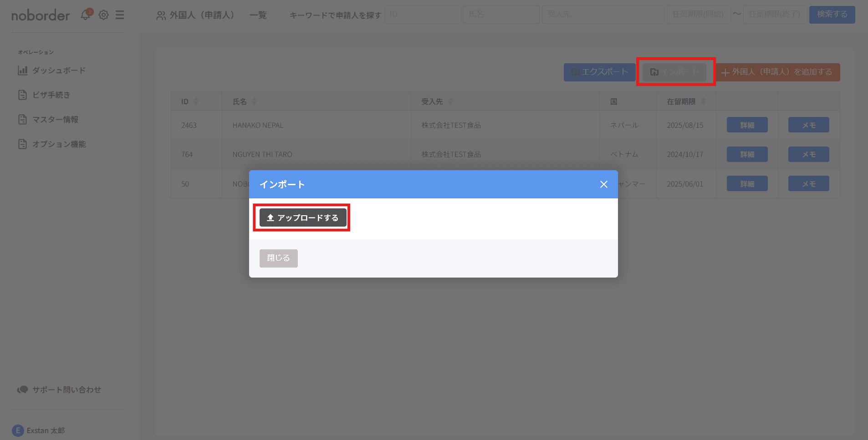Click the インポート folder icon
Viewport: 868px width, 440px height.
pyautogui.click(x=655, y=71)
